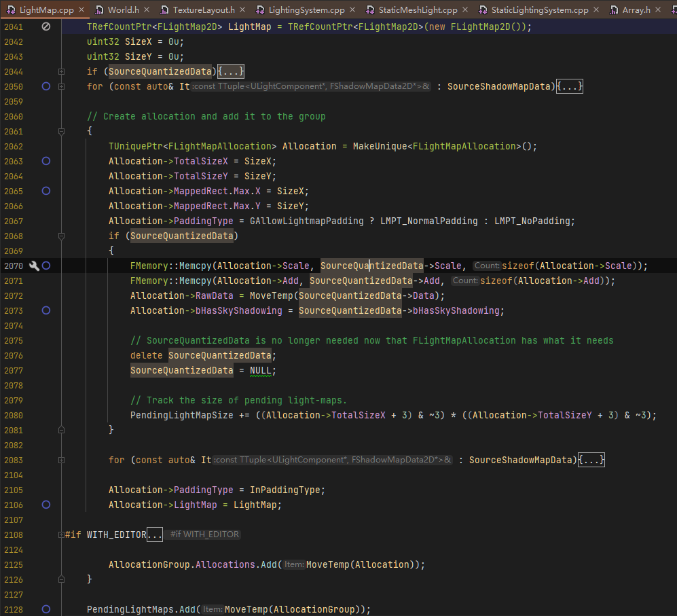Screen dimensions: 677x616
Task: Click the gutter circle marker on line 2050
Action: click(45, 86)
